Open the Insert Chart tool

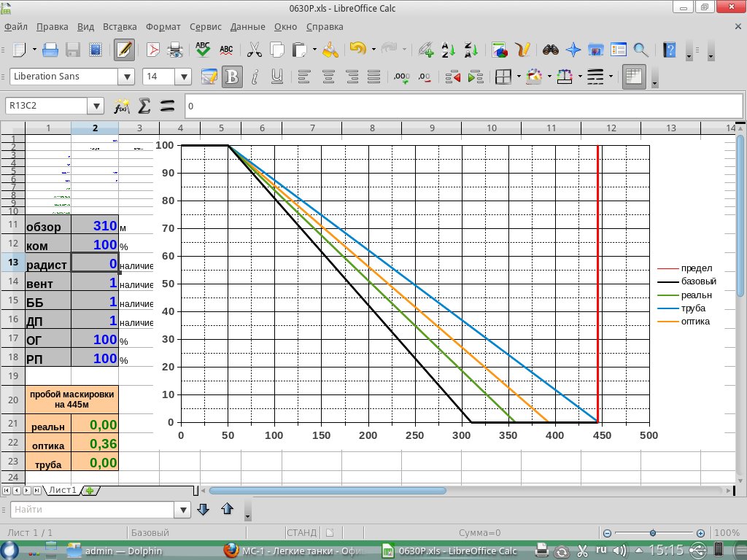pyautogui.click(x=500, y=50)
